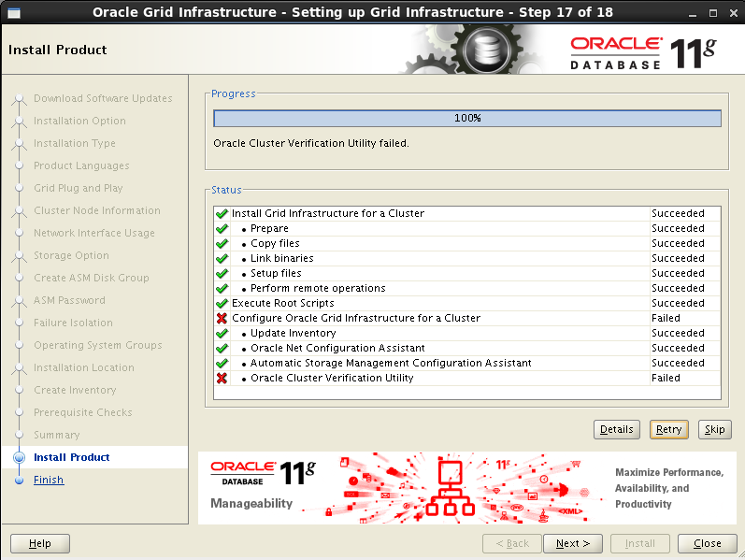Click the Installation Location step
Screen dimensions: 745x560
(x=84, y=368)
